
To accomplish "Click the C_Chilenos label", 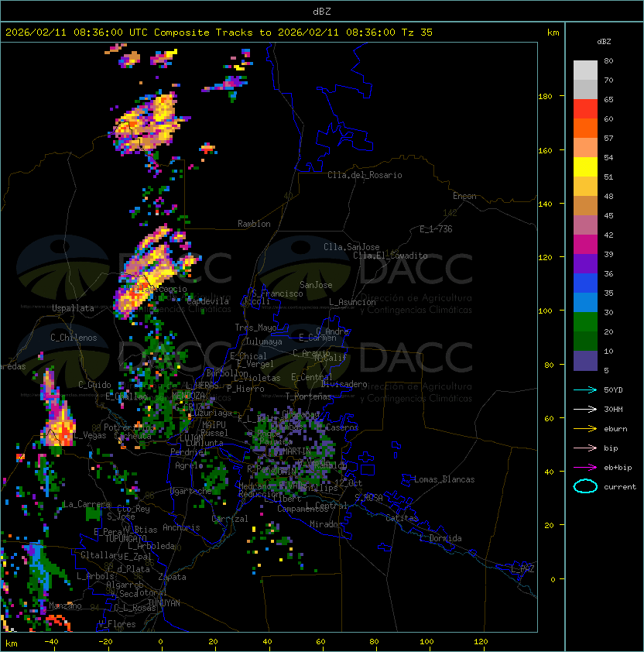I will click(x=74, y=338).
